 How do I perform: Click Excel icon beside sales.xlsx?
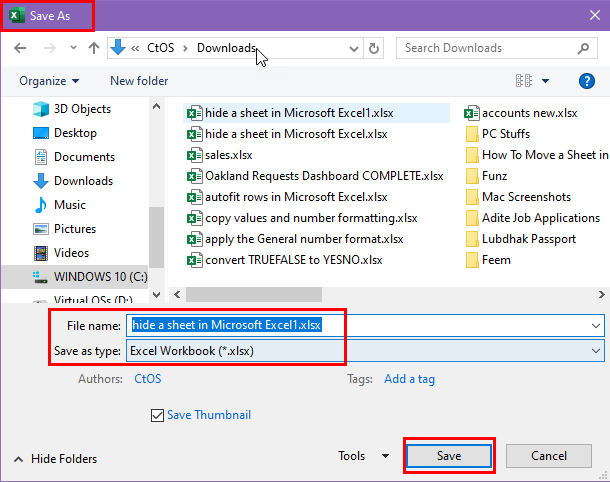(195, 155)
